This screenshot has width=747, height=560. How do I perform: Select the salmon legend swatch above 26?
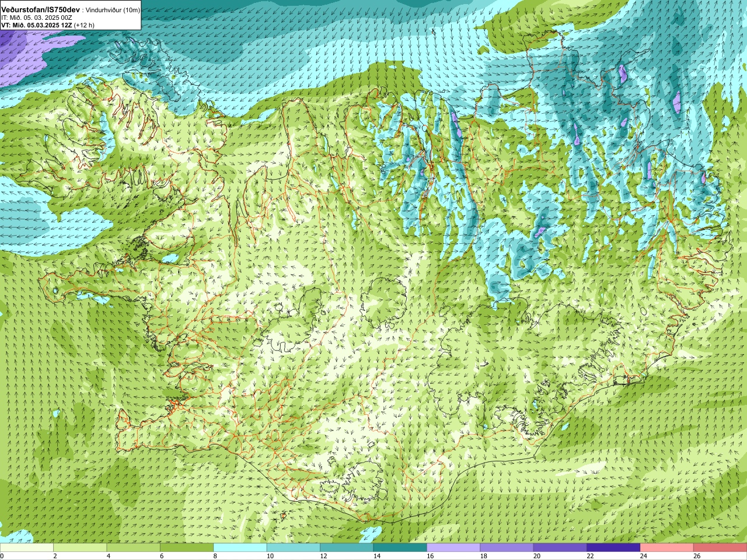720,548
